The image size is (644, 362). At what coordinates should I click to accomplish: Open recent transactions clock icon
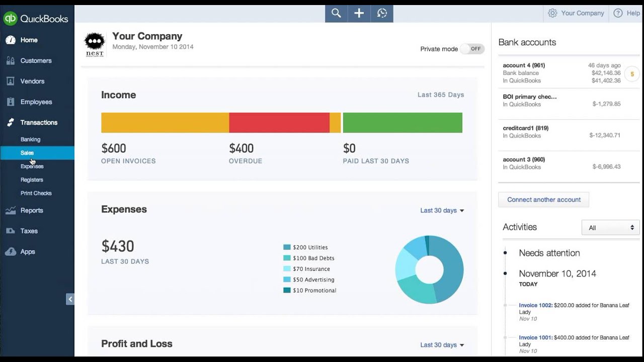382,14
